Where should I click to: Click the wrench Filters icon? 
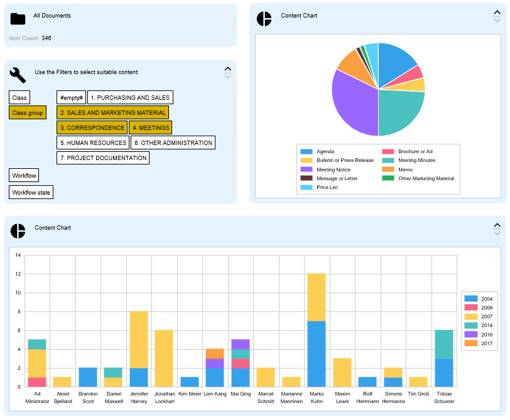(18, 75)
